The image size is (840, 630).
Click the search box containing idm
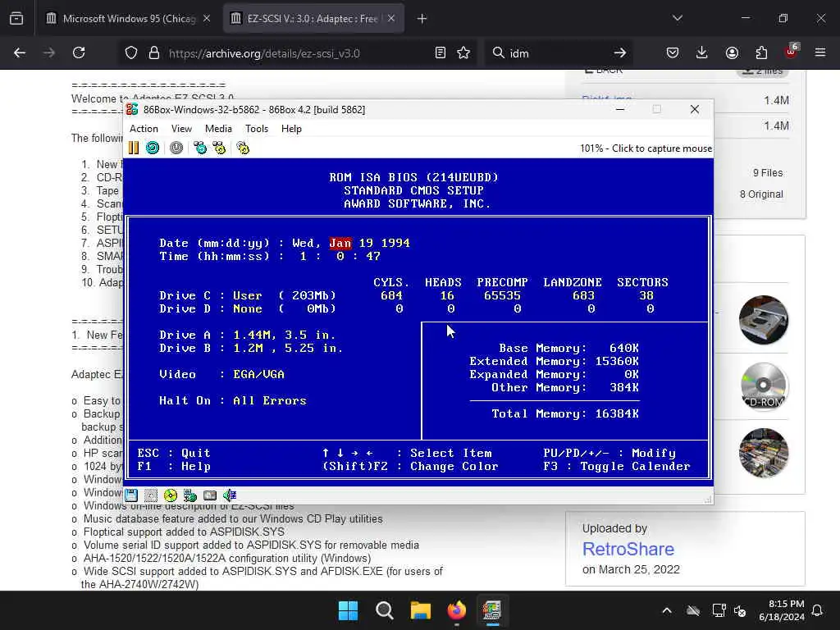(557, 53)
